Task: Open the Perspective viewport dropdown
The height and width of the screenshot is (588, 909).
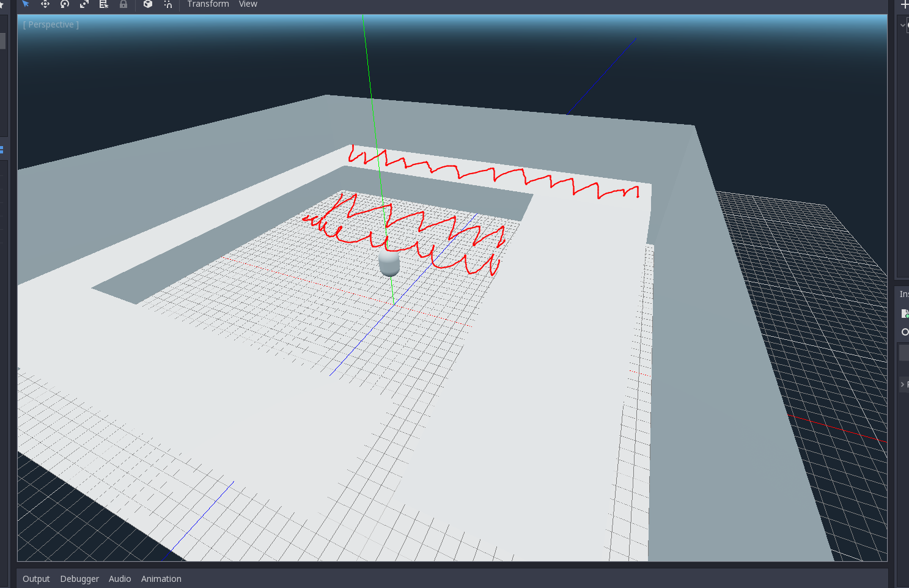Action: pyautogui.click(x=50, y=24)
